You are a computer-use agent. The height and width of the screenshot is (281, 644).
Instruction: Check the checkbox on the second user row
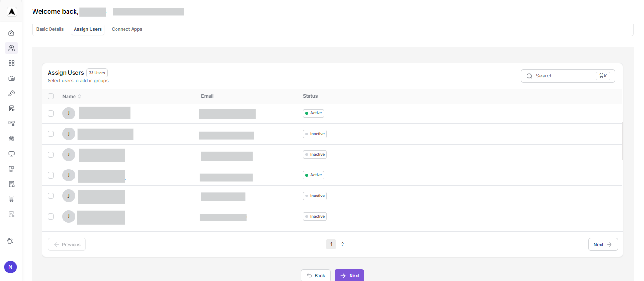coord(50,134)
